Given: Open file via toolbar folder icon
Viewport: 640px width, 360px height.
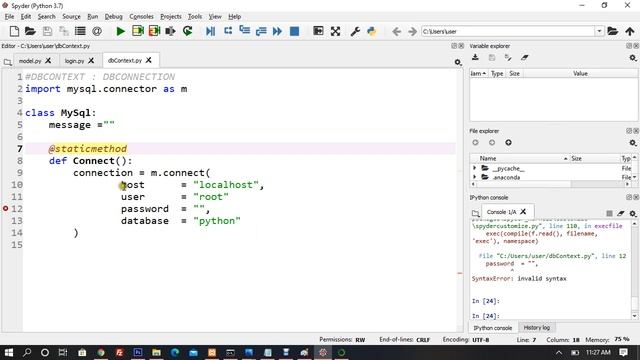Looking at the screenshot, I should (x=30, y=31).
